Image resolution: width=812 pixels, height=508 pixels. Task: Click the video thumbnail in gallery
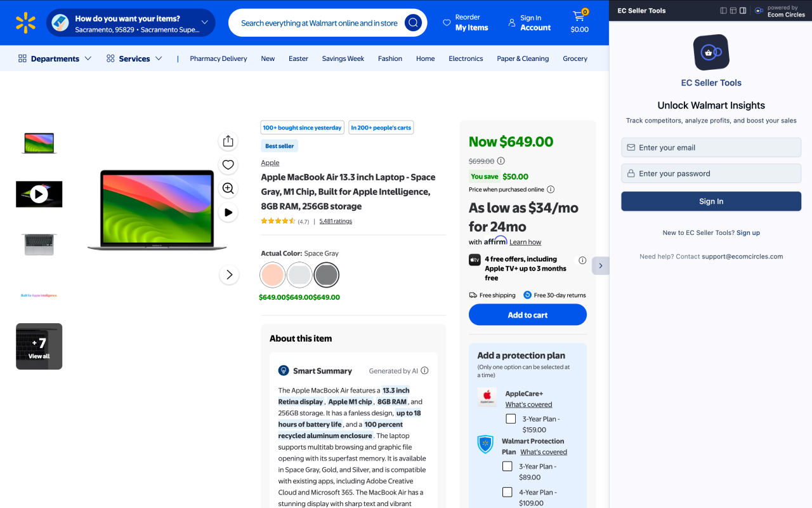click(39, 194)
